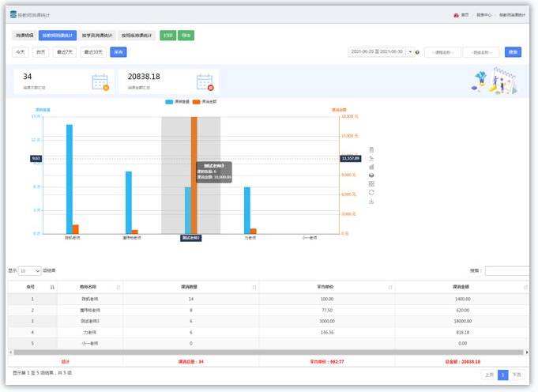
Task: Click the green 打印 print button
Action: [x=167, y=36]
